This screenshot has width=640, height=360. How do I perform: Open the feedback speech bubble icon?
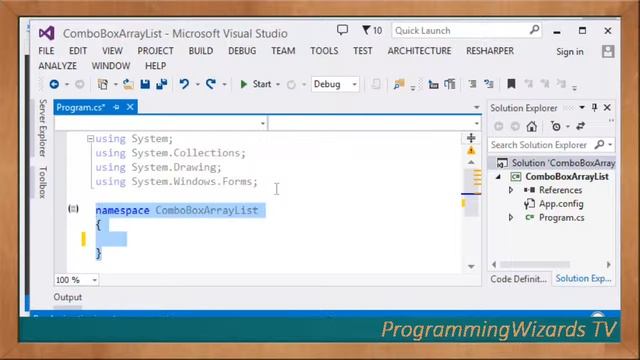point(342,30)
